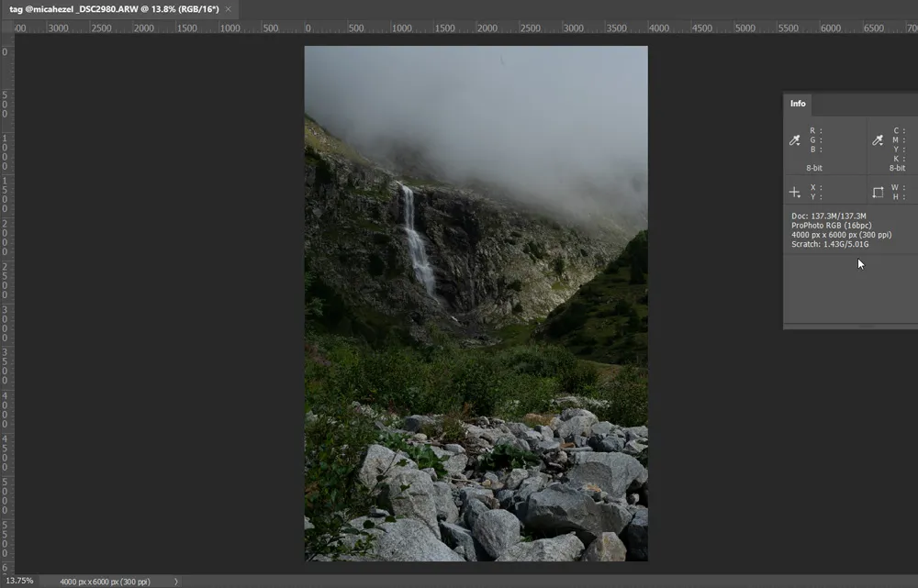This screenshot has height=588, width=918.
Task: Open the RGB readout options via its tiny triangle
Action: (800, 146)
